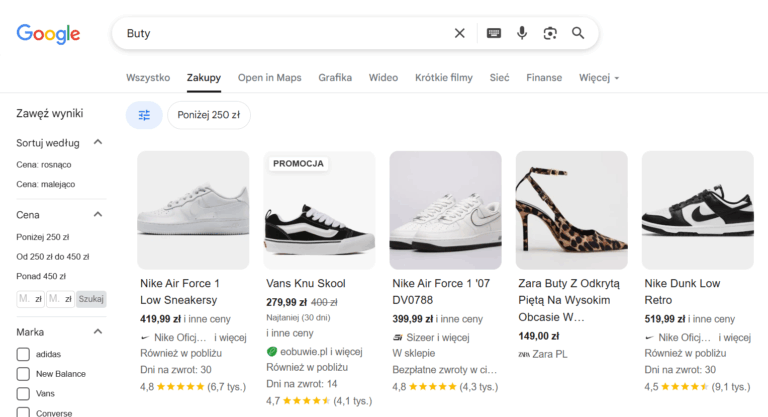
Task: Clear the search box with X icon
Action: click(460, 33)
